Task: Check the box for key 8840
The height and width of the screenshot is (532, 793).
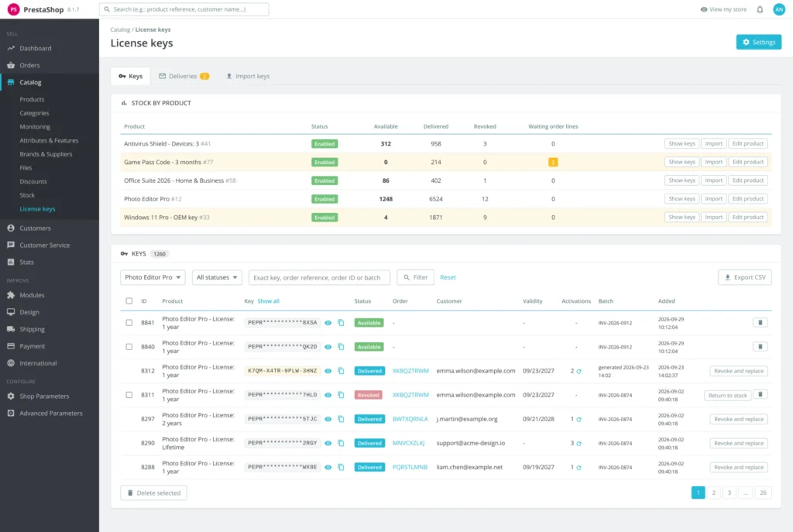Action: pos(129,347)
